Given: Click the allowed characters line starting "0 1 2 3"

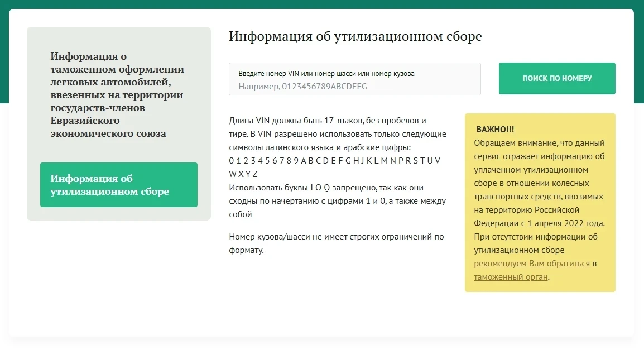Looking at the screenshot, I should tap(334, 161).
